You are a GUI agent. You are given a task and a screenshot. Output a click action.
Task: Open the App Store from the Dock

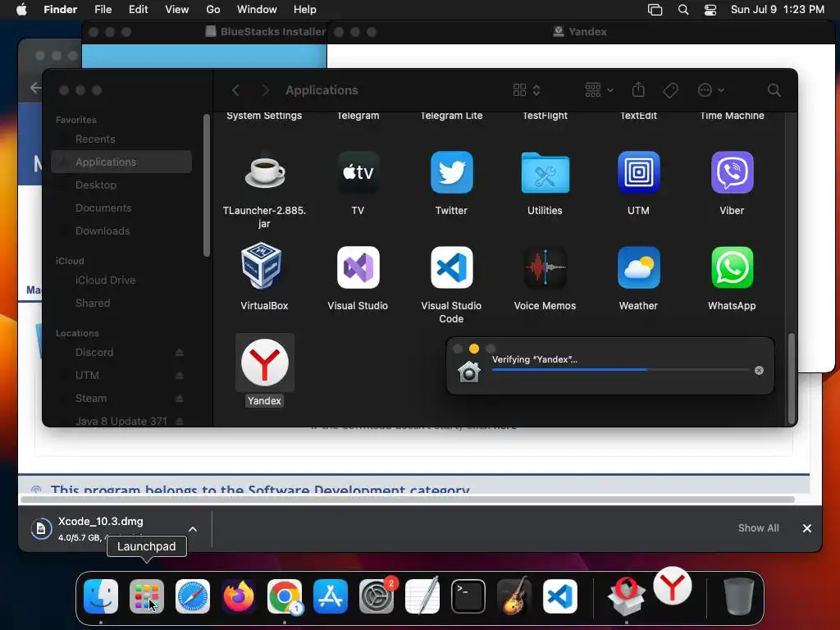coord(331,596)
